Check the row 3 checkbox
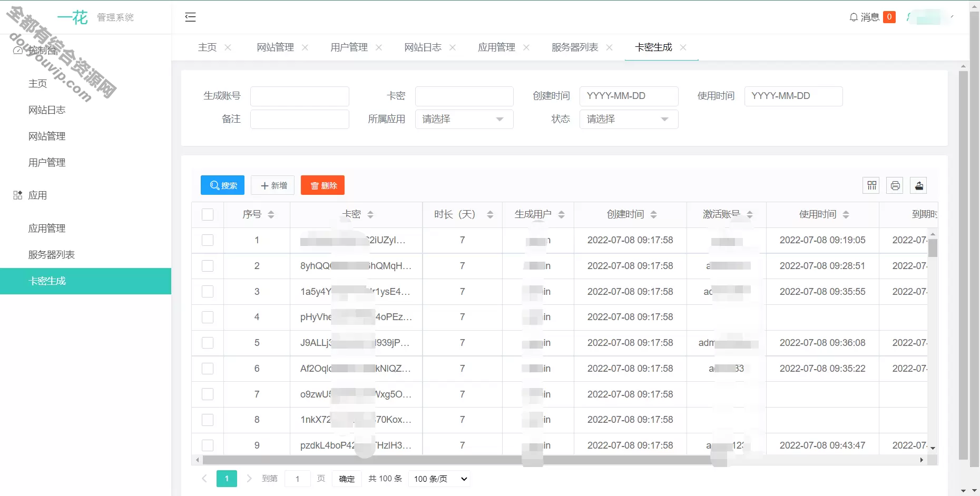Viewport: 980px width, 496px height. (208, 292)
